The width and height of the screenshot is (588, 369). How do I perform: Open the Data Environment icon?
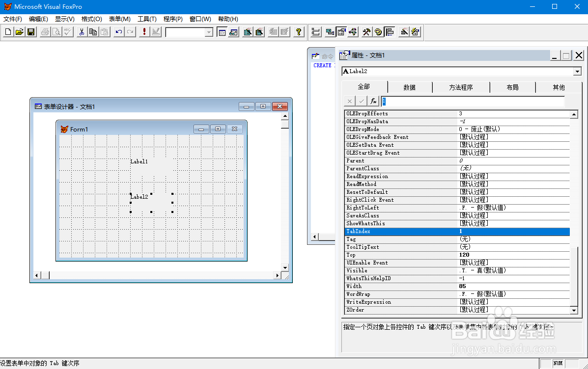tap(330, 32)
